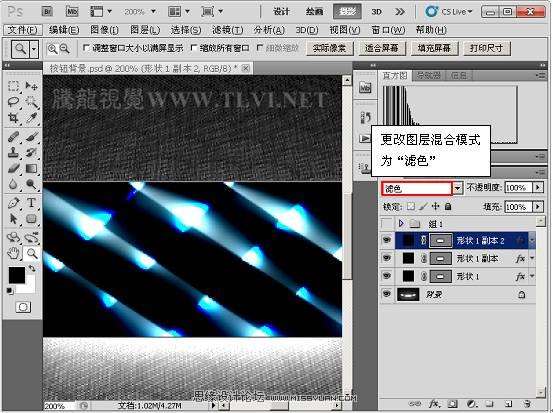Open the 文件(F) menu

[23, 30]
